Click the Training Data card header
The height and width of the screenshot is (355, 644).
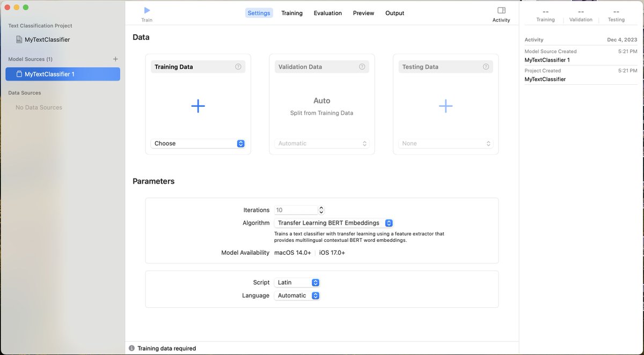click(x=198, y=67)
